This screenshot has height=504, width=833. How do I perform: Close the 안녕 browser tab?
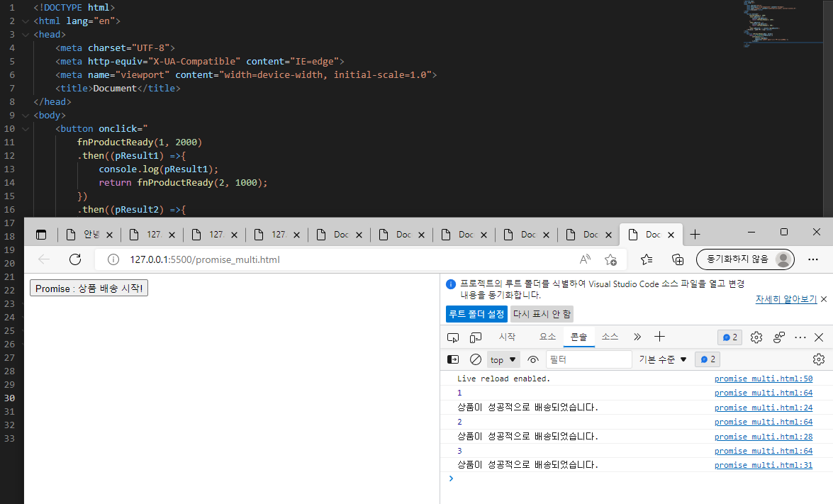109,235
